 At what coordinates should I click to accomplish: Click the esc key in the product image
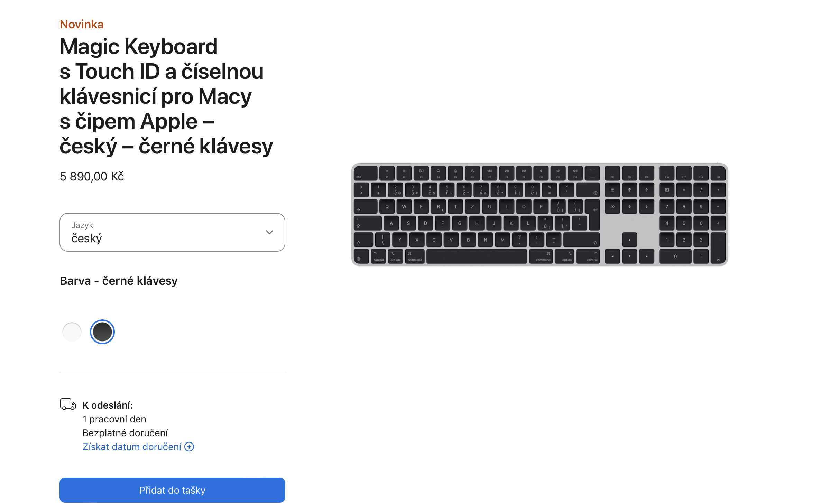coord(360,174)
